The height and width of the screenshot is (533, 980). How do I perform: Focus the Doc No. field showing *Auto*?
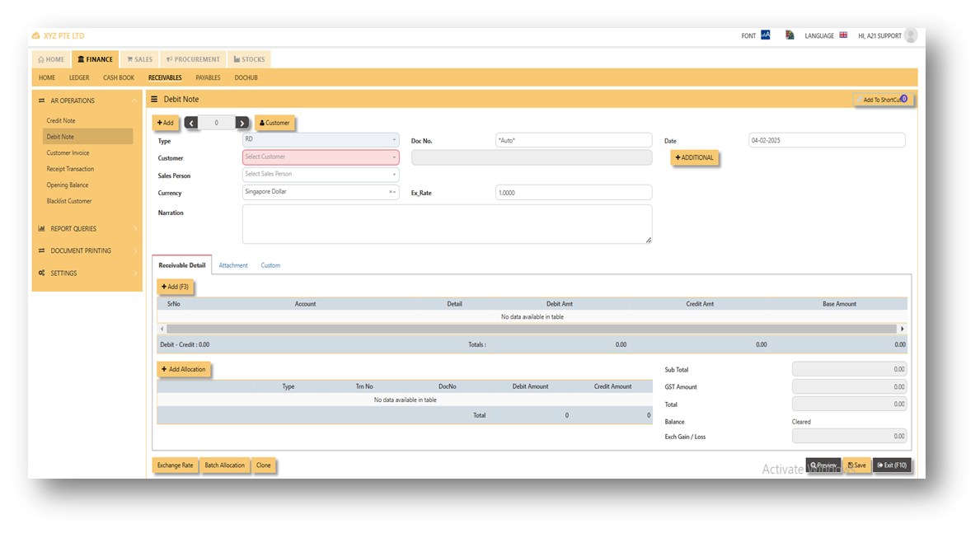574,140
